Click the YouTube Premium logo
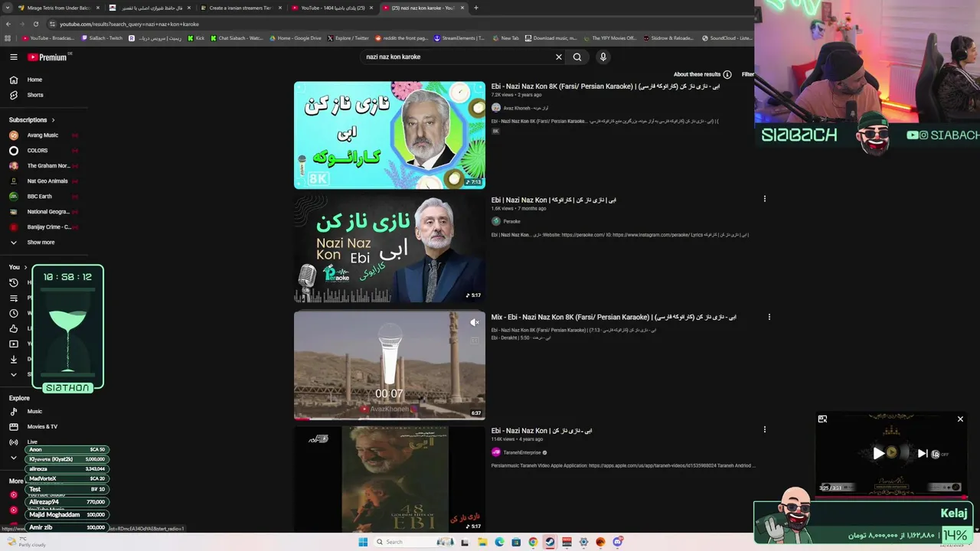The image size is (980, 551). (x=47, y=57)
